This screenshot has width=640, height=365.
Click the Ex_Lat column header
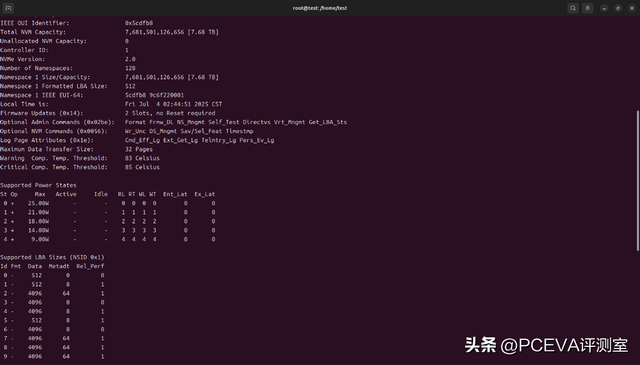click(204, 194)
